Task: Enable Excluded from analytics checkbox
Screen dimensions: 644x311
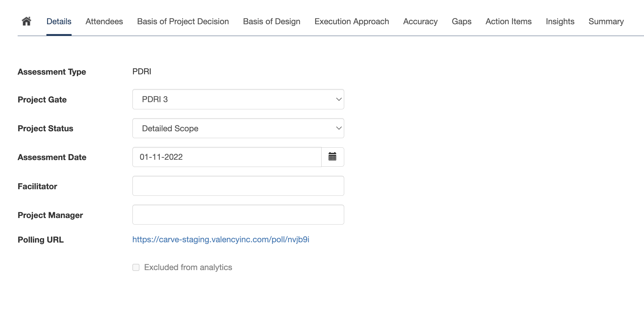Action: point(136,267)
